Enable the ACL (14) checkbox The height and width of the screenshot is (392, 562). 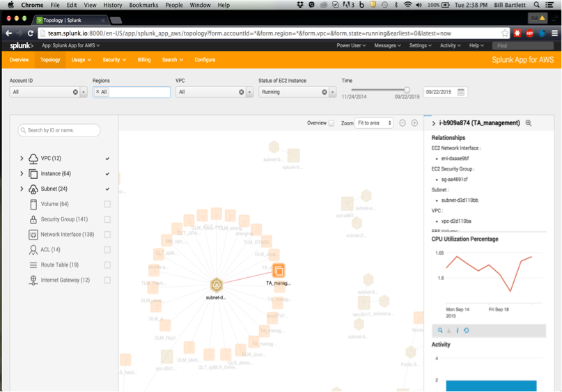(107, 250)
